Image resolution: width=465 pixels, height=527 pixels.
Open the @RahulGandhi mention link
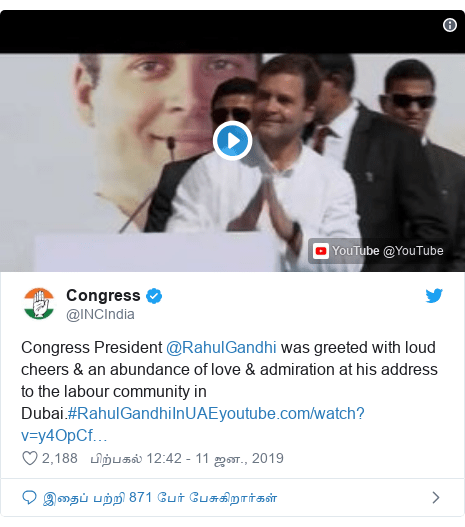tap(221, 348)
